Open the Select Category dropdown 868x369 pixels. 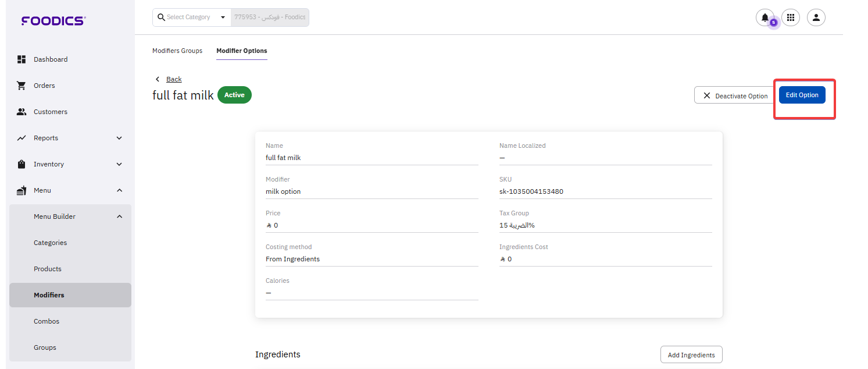click(x=192, y=17)
